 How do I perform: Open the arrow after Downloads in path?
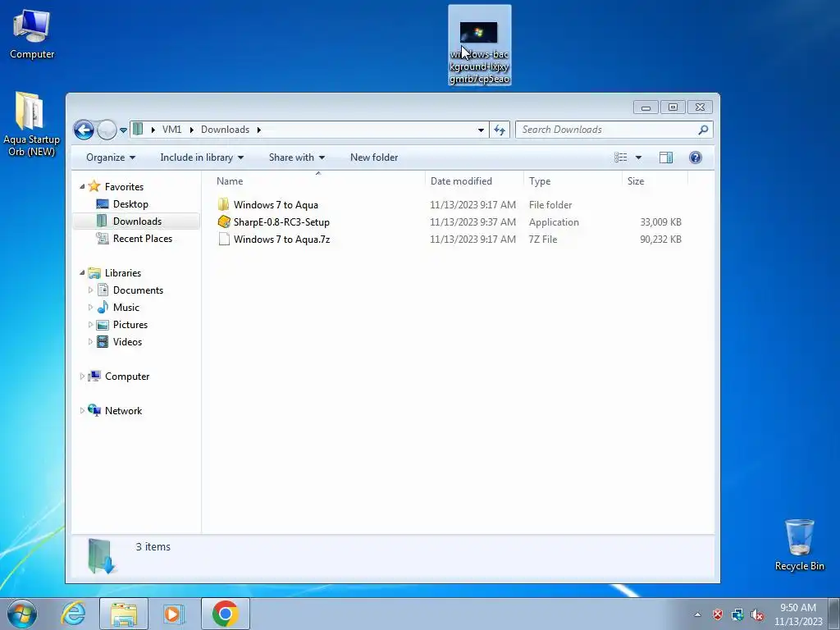[x=258, y=130]
